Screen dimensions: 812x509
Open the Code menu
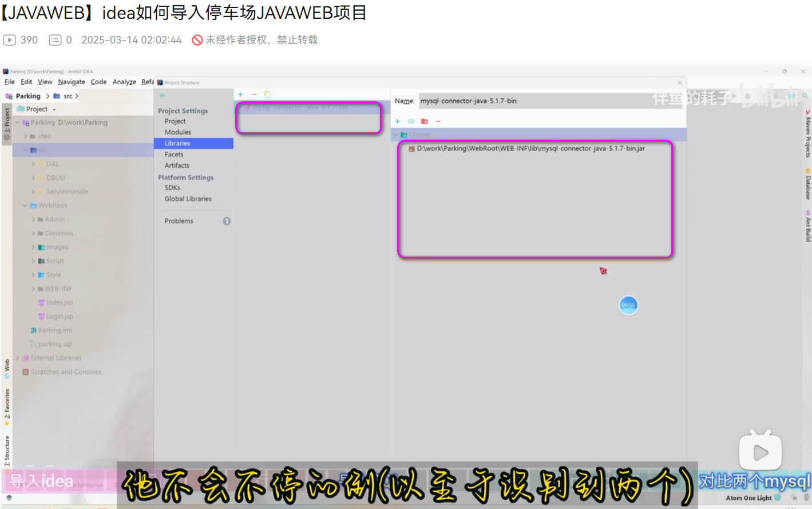(98, 82)
